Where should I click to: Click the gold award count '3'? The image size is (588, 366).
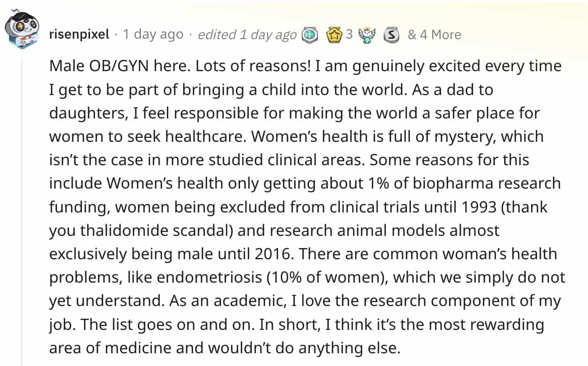[x=349, y=35]
